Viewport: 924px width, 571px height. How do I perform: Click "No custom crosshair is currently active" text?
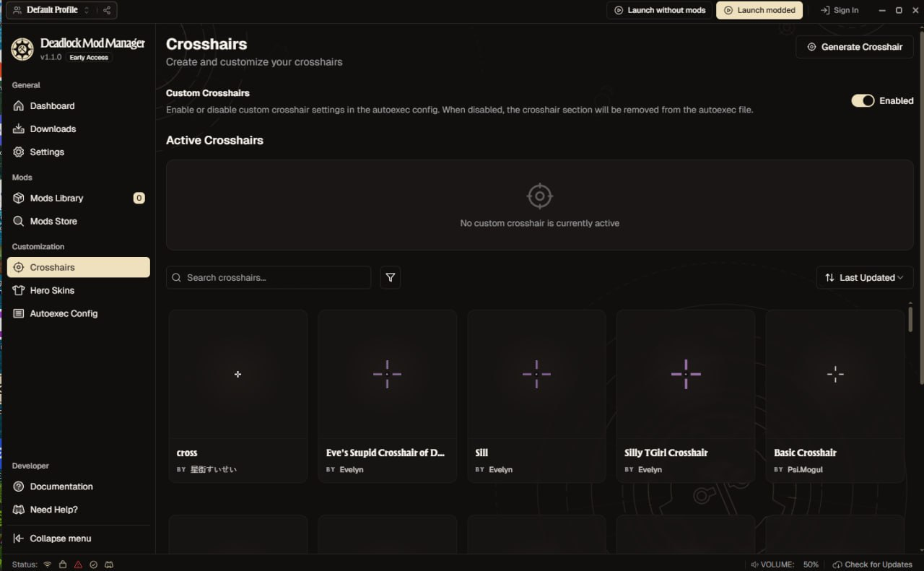(540, 224)
